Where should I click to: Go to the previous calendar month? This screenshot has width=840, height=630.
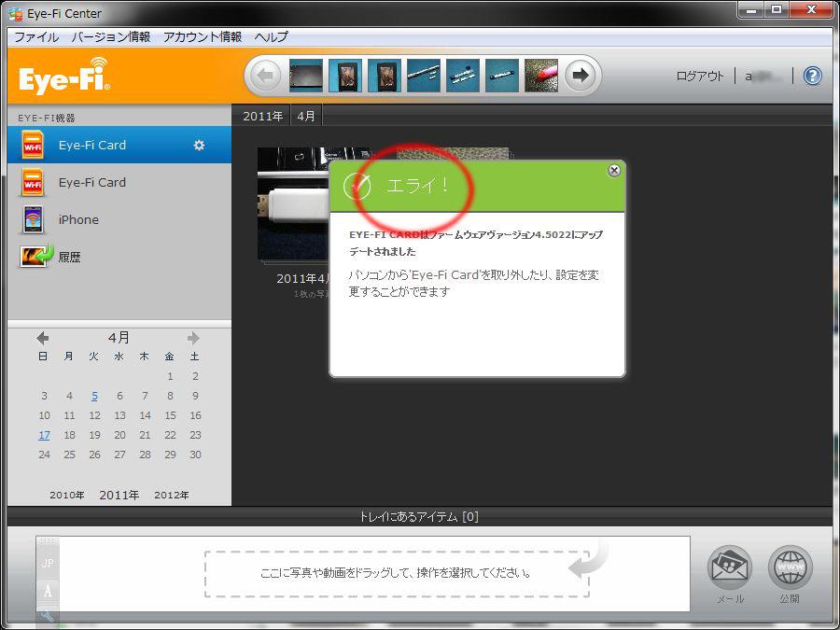point(42,338)
